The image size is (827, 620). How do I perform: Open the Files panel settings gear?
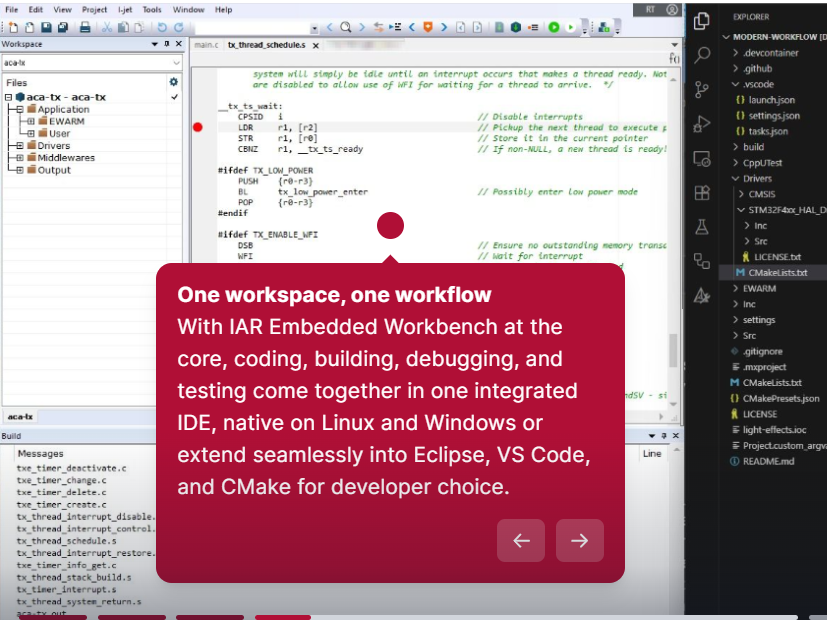click(174, 82)
